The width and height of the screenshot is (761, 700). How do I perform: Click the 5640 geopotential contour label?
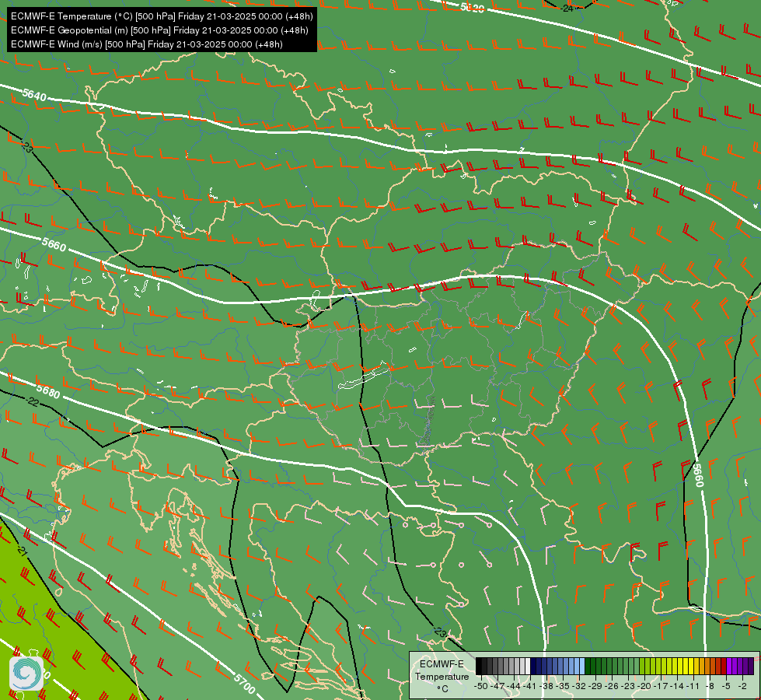pyautogui.click(x=34, y=94)
